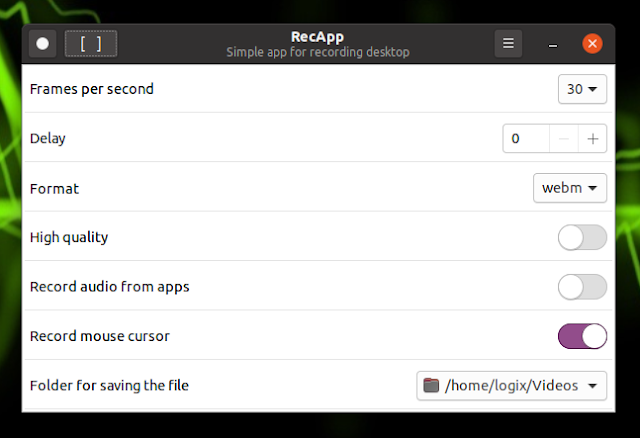The image size is (640, 438).
Task: Click the folder icon in the save location
Action: (431, 385)
